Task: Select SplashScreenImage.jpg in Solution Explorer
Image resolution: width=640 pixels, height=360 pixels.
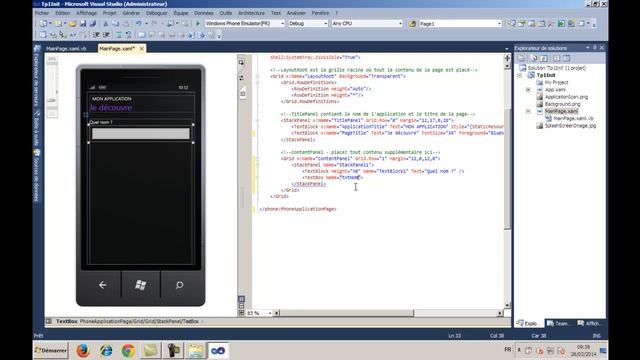Action: (x=570, y=126)
